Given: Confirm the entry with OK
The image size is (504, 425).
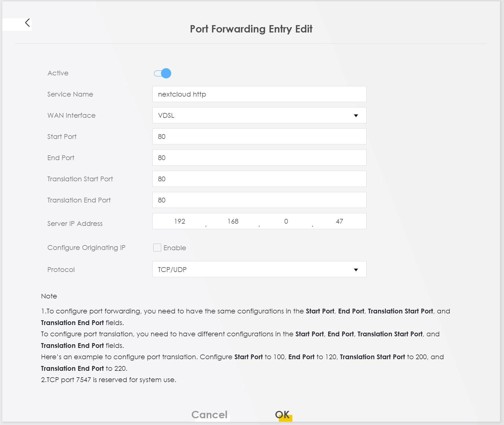Looking at the screenshot, I should coord(282,415).
